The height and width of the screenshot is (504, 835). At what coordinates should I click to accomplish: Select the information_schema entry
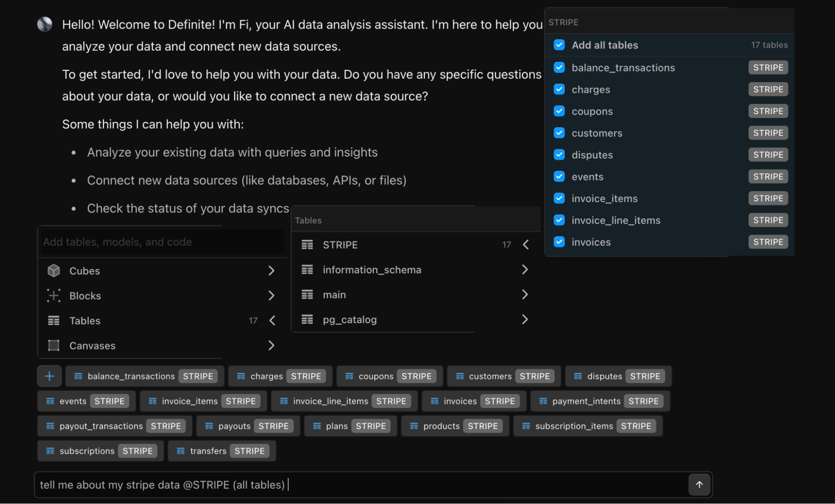click(416, 270)
